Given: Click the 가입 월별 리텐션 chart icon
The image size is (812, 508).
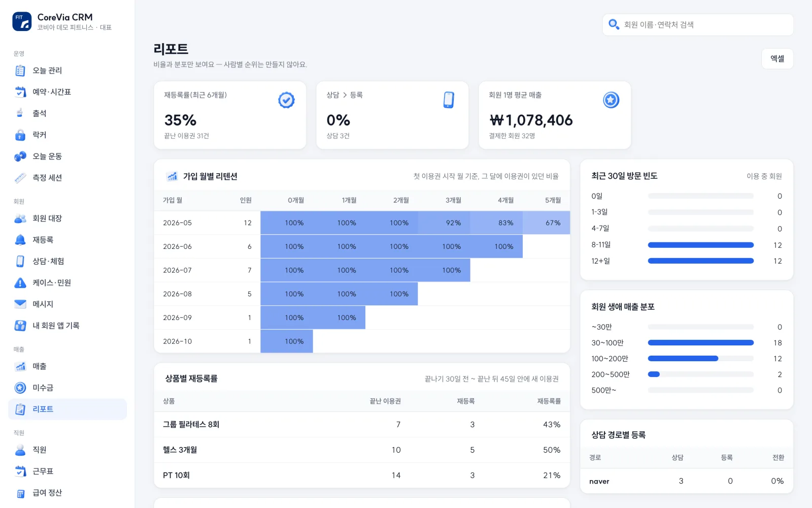Looking at the screenshot, I should [172, 176].
